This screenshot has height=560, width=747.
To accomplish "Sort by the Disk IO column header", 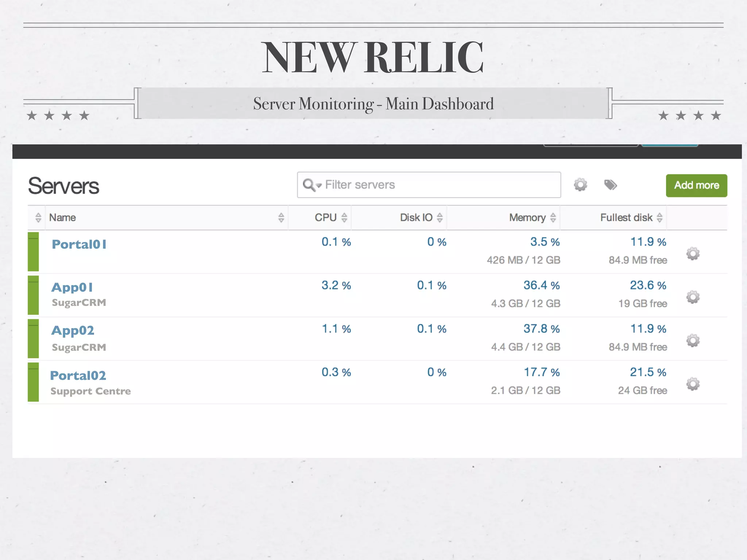I will coord(416,218).
